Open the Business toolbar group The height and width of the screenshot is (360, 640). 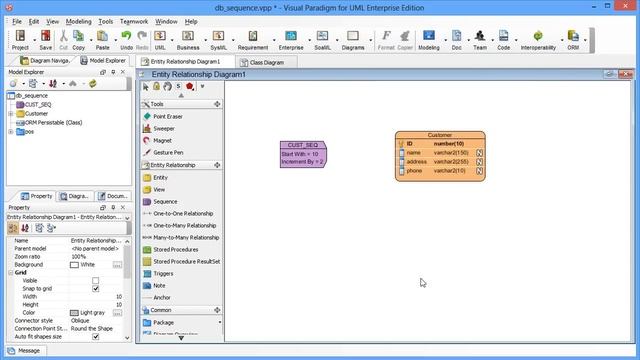point(188,40)
